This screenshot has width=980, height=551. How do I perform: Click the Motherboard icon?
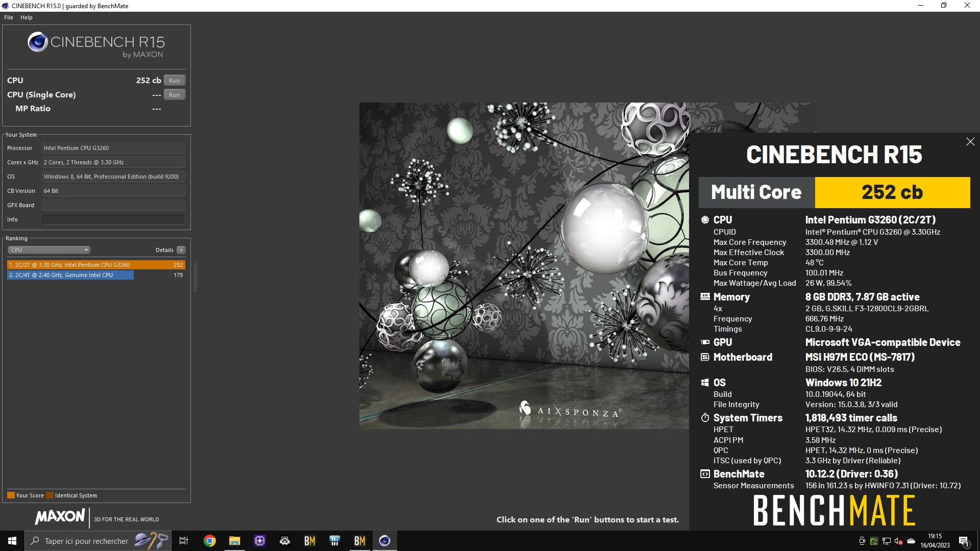[705, 357]
